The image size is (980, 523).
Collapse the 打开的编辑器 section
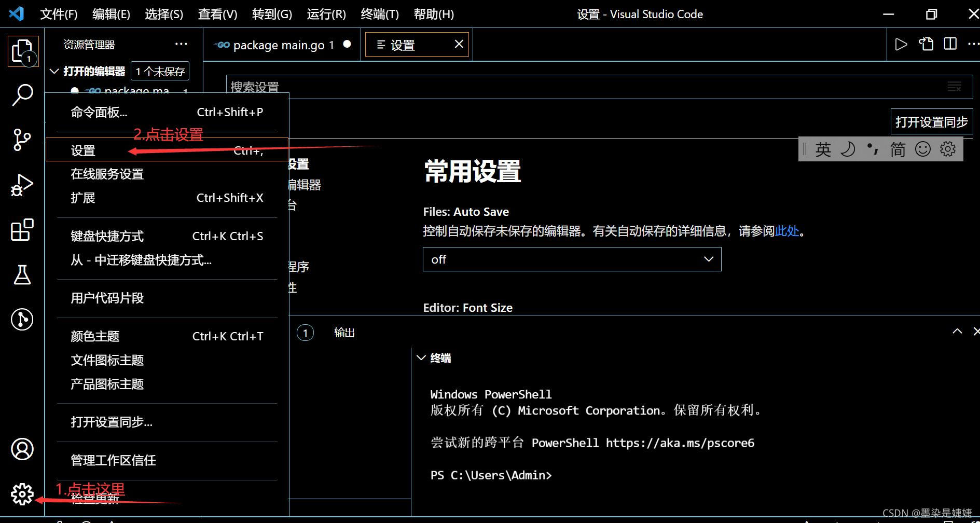54,71
